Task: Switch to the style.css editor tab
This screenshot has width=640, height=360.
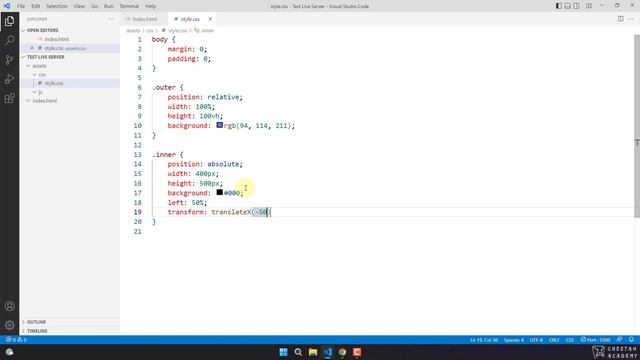Action: point(190,19)
